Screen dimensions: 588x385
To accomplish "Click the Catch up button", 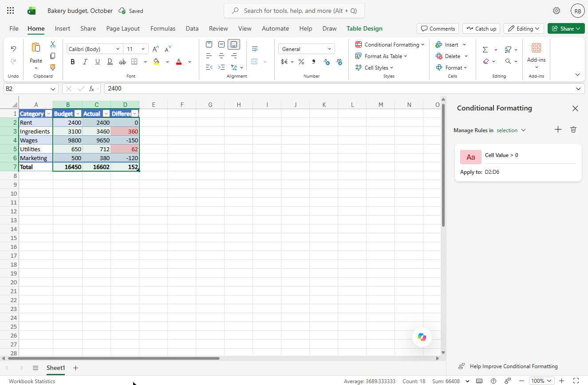I will tap(481, 28).
